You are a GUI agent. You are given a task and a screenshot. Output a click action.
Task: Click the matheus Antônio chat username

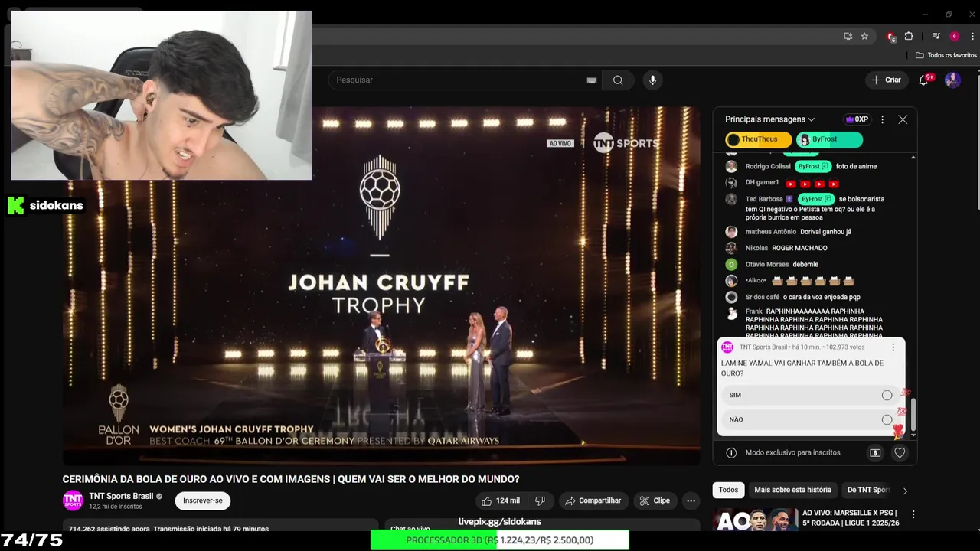coord(771,232)
